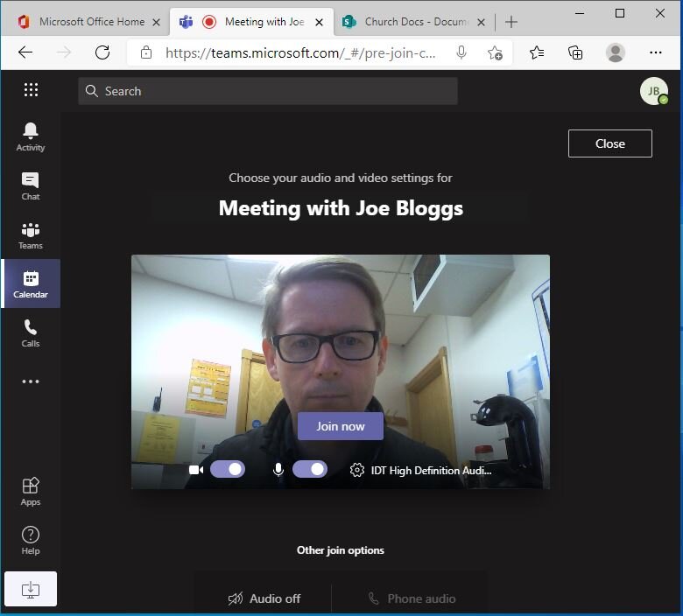
Task: Close the pre-join screen
Action: (x=609, y=143)
